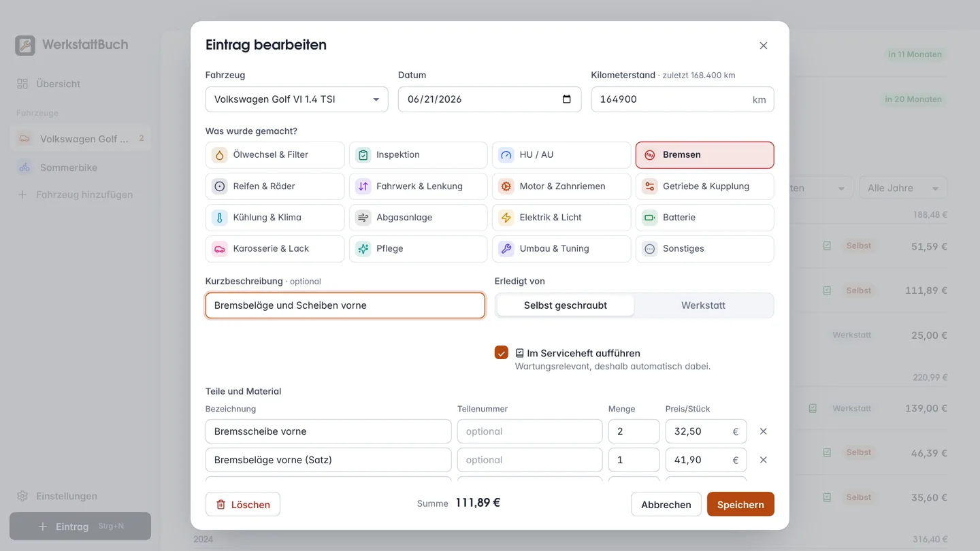Uncheck Im Serviceheft aufführen
The width and height of the screenshot is (980, 551).
(502, 352)
